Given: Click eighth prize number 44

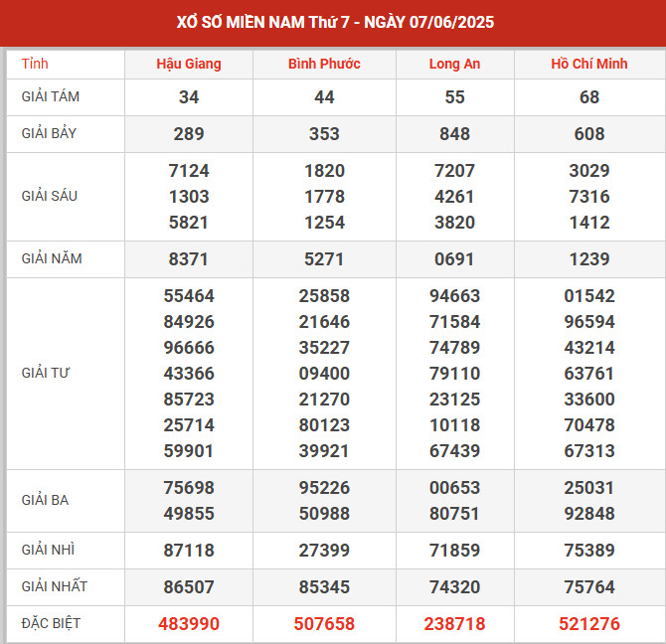Looking at the screenshot, I should (x=324, y=97).
